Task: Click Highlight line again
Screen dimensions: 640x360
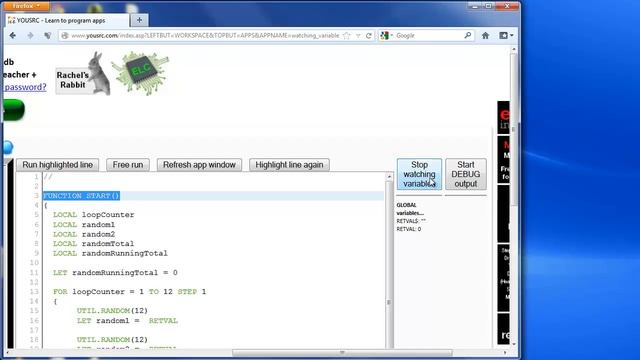Action: tap(289, 165)
